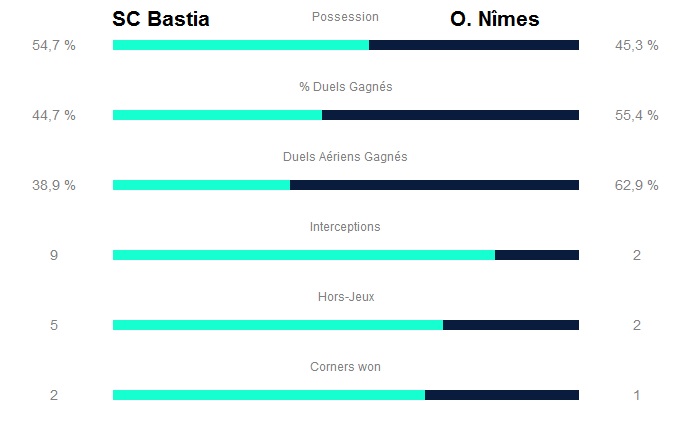688x431 pixels.
Task: Click the navy part of the Corners won bar
Action: click(502, 395)
